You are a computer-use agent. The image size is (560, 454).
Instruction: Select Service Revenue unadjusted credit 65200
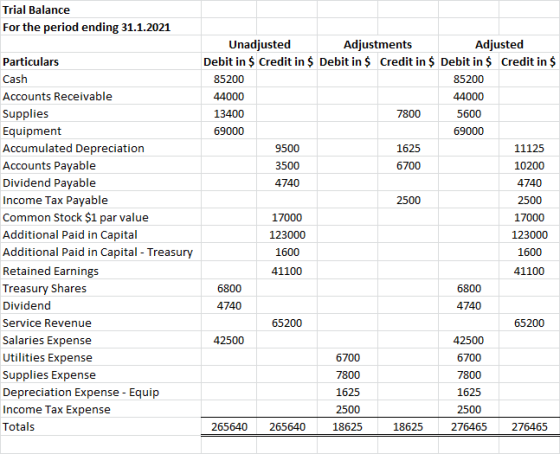[x=287, y=323]
